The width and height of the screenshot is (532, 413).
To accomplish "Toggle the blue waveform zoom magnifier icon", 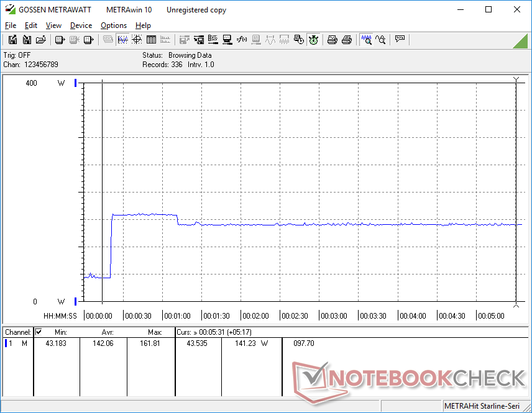I will [x=366, y=40].
